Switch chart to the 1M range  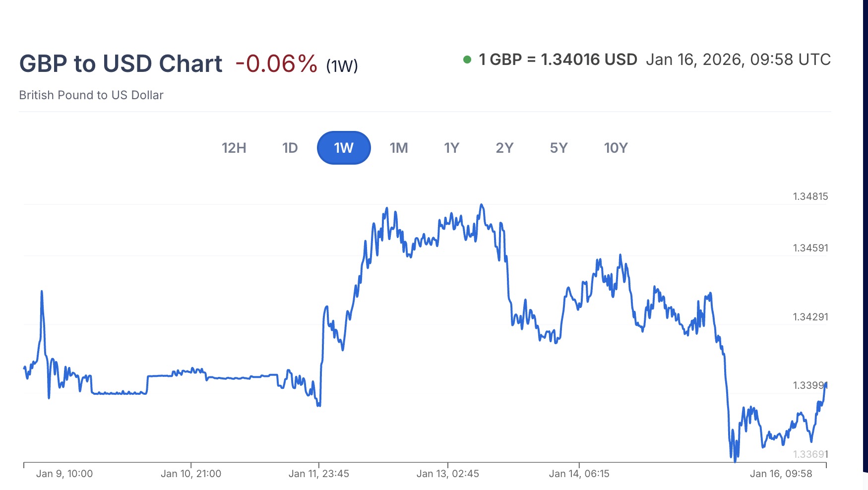click(399, 148)
